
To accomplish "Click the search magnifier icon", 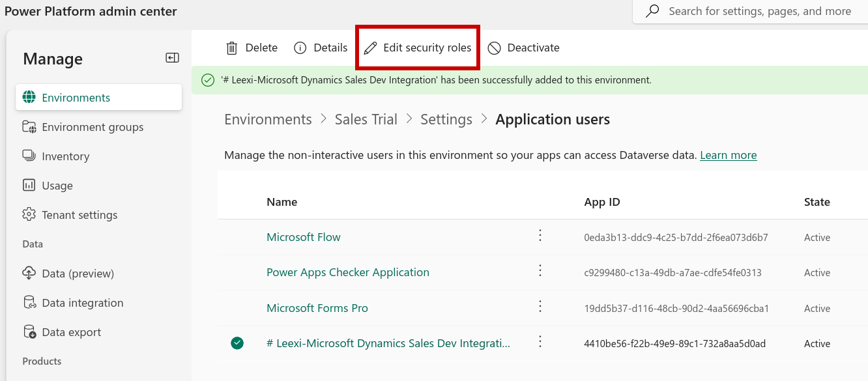I will 652,11.
